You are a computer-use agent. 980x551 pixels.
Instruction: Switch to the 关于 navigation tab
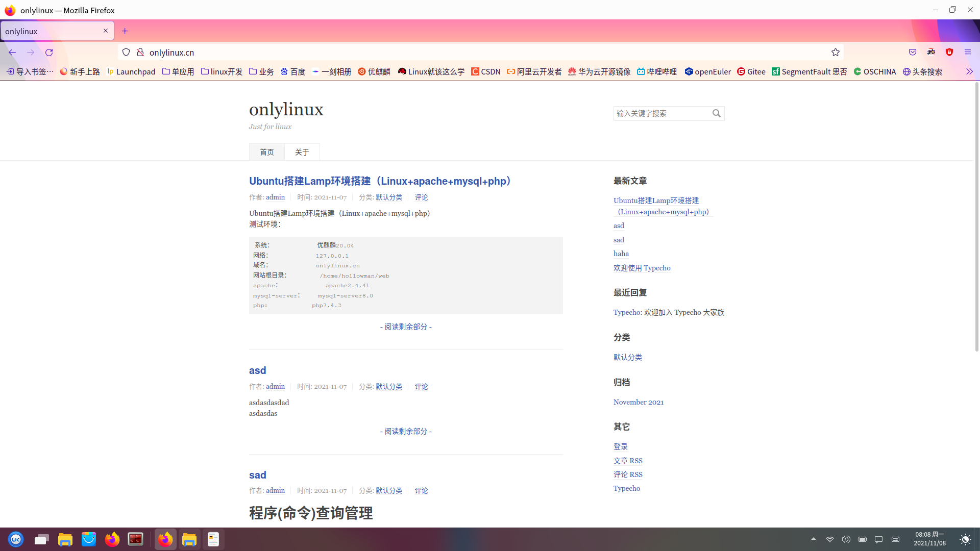(x=302, y=152)
